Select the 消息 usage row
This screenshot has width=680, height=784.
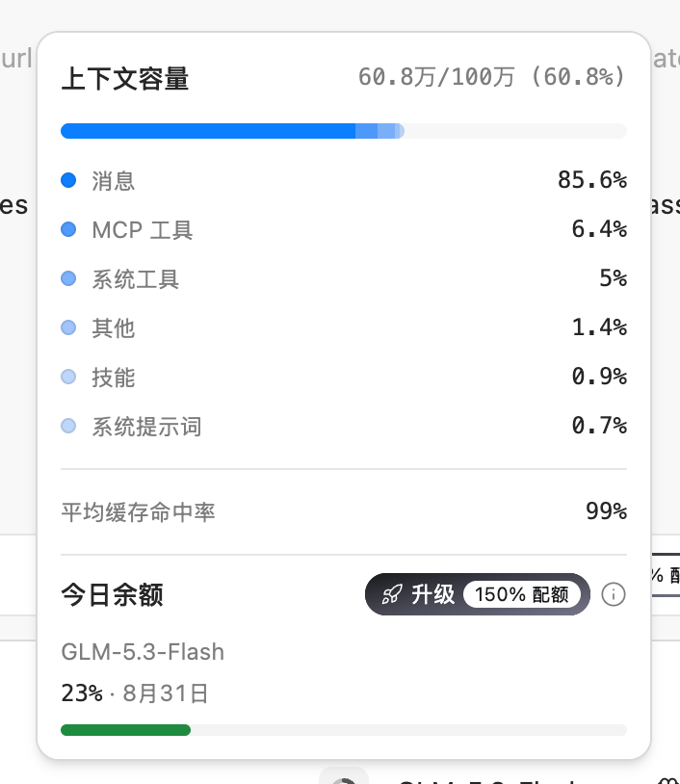tap(344, 180)
